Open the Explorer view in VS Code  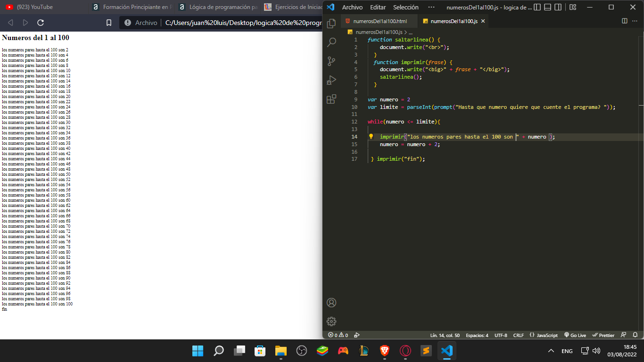coord(331,23)
